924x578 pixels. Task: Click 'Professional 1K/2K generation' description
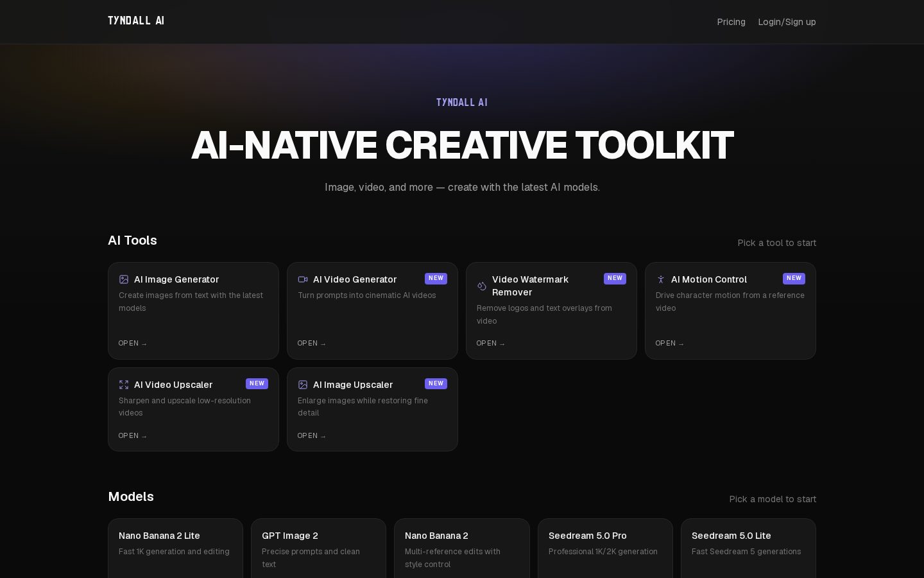coord(603,552)
